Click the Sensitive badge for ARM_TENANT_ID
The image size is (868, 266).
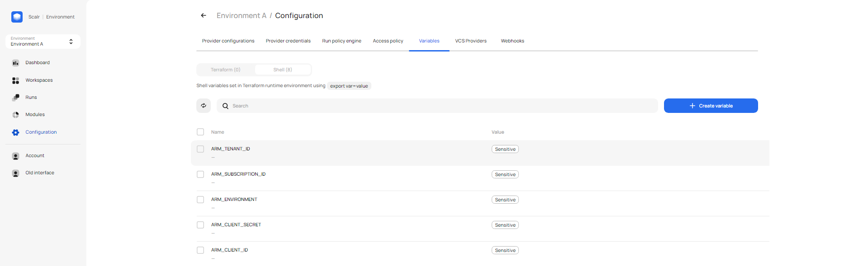coord(505,149)
